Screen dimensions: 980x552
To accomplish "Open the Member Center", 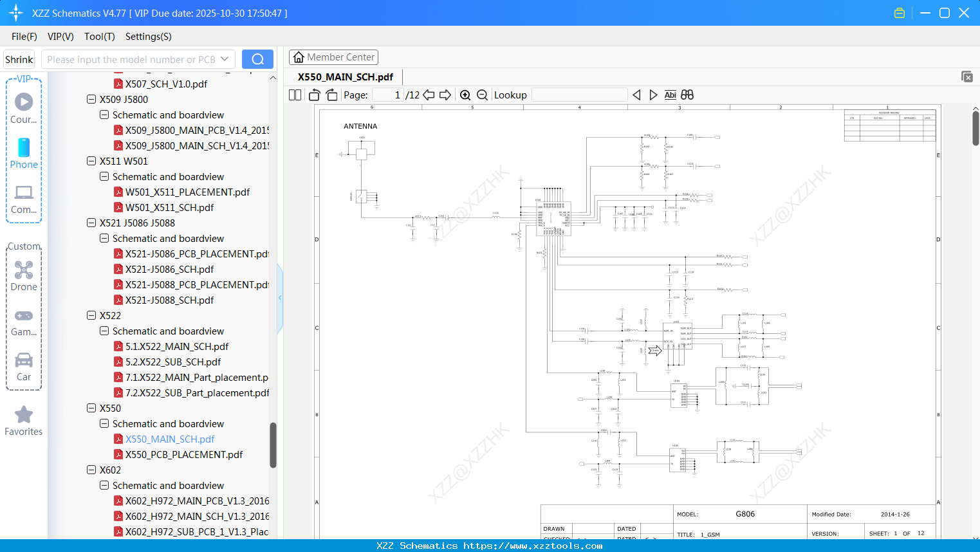I will (x=333, y=57).
